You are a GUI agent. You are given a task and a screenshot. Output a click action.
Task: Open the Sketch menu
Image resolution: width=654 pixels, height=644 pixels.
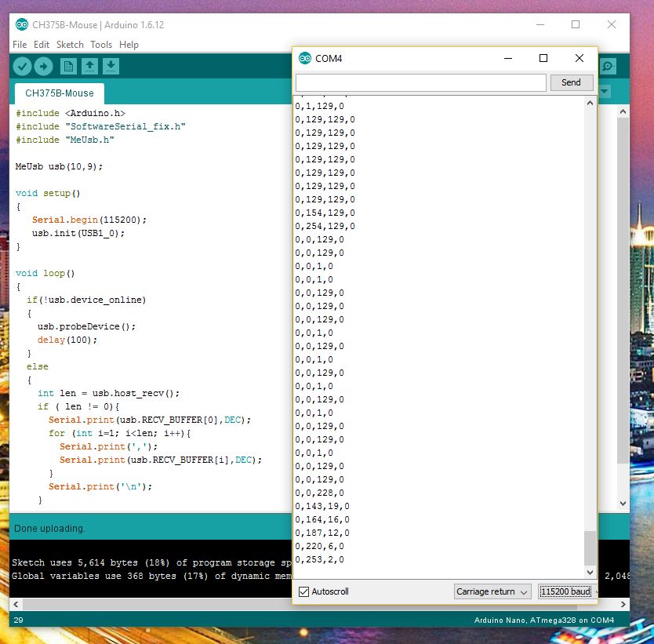click(70, 45)
